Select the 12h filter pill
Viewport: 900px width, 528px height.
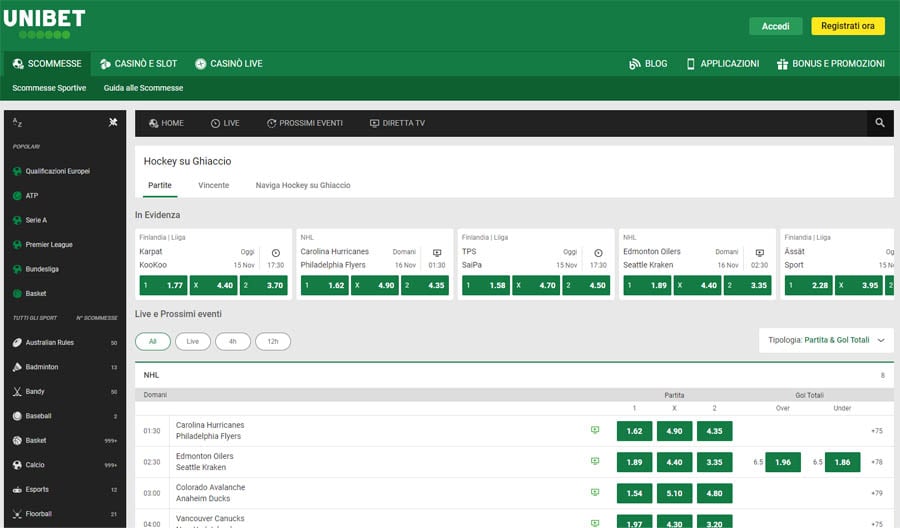(273, 341)
